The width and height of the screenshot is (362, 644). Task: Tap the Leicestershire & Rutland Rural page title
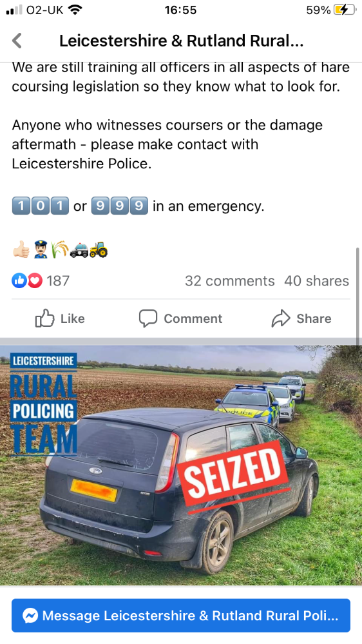[182, 41]
